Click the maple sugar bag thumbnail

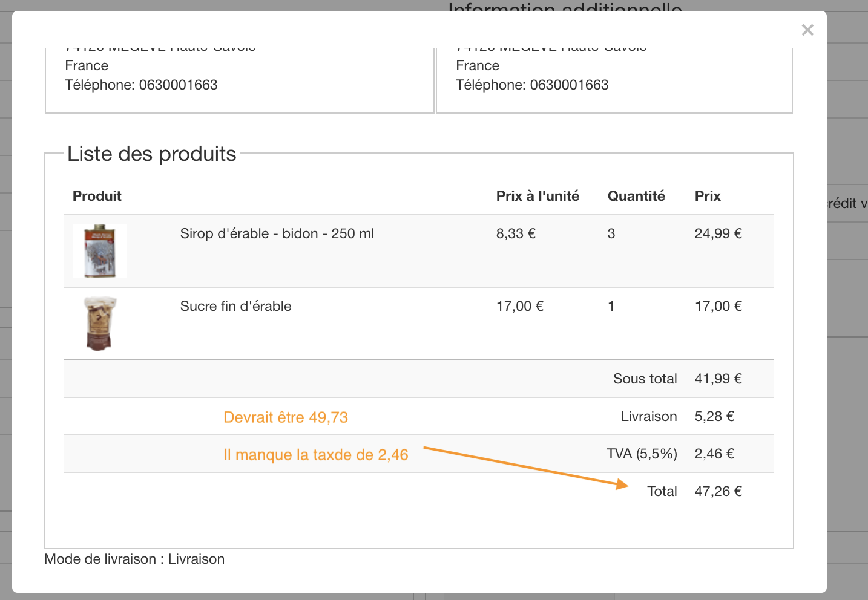(x=100, y=324)
